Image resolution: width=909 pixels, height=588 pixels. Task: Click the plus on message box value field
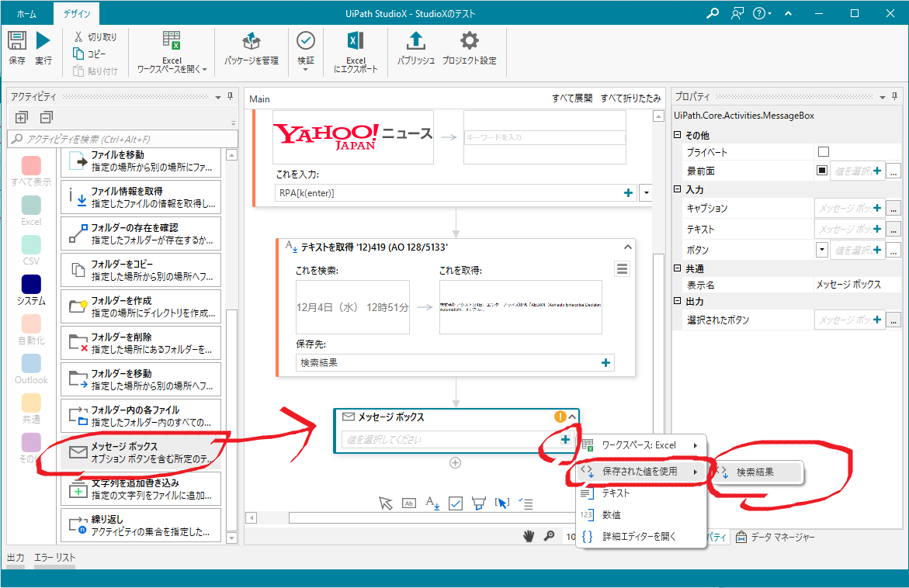pos(565,440)
